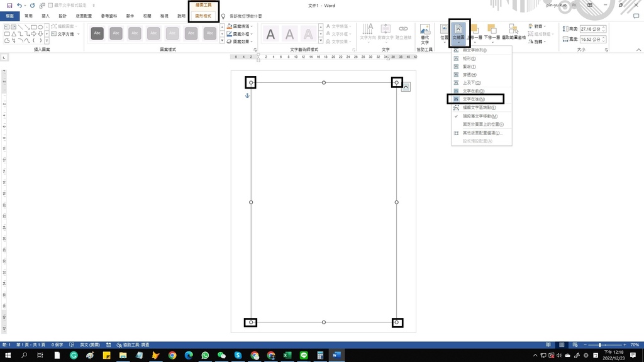Click the 下移一層 send backward button
This screenshot has width=644, height=362.
click(492, 33)
